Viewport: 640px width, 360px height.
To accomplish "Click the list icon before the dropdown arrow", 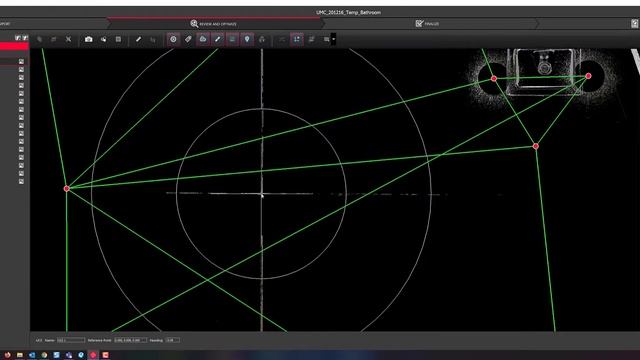I will 327,39.
